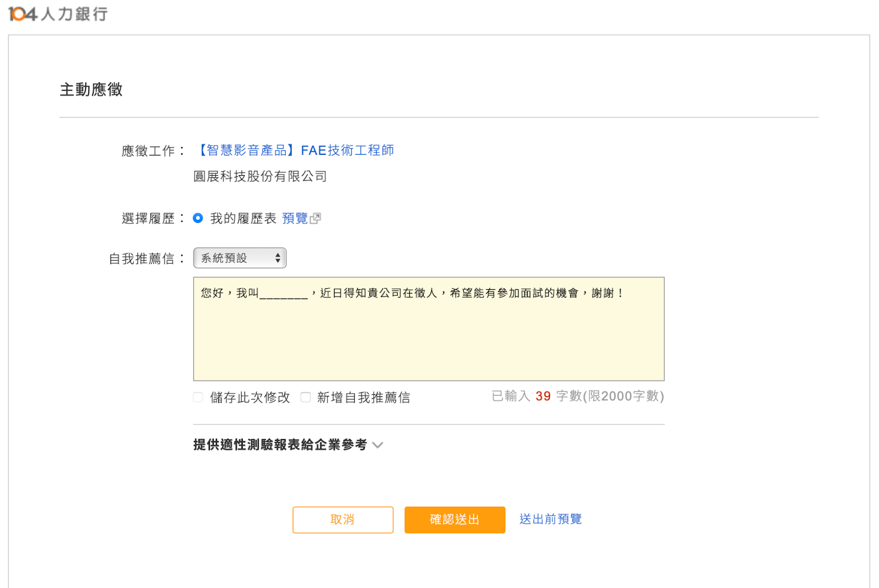The width and height of the screenshot is (879, 588).
Task: Click the 取消 button
Action: (x=343, y=519)
